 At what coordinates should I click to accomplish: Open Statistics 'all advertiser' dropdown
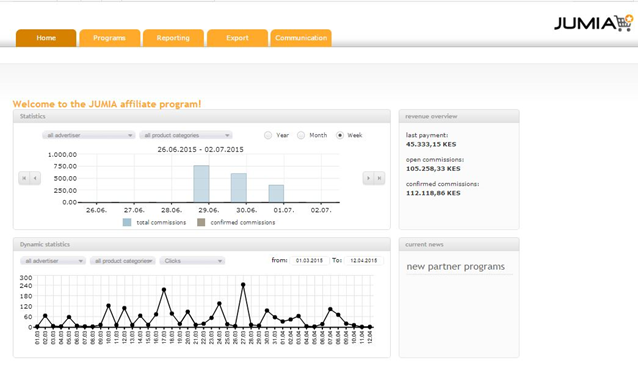(x=89, y=135)
